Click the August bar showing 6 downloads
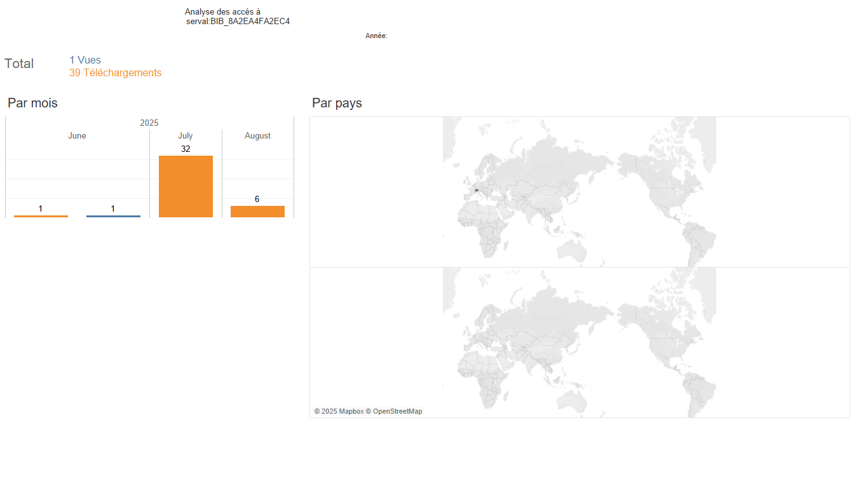The height and width of the screenshot is (488, 868). [x=257, y=212]
